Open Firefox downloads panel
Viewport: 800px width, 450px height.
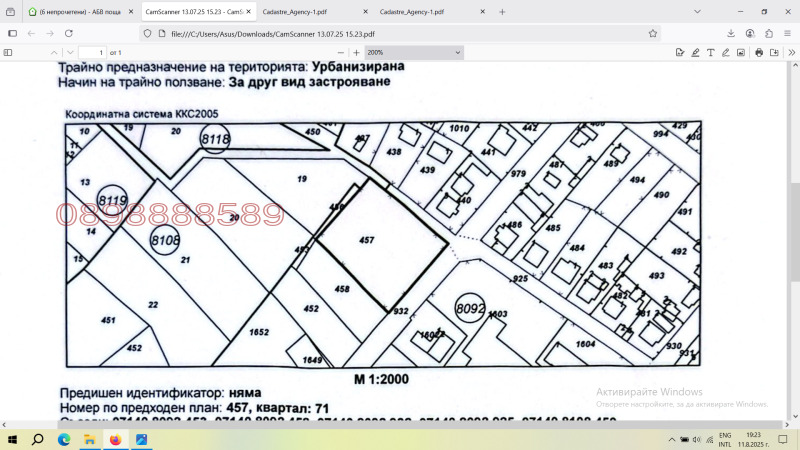coord(731,33)
